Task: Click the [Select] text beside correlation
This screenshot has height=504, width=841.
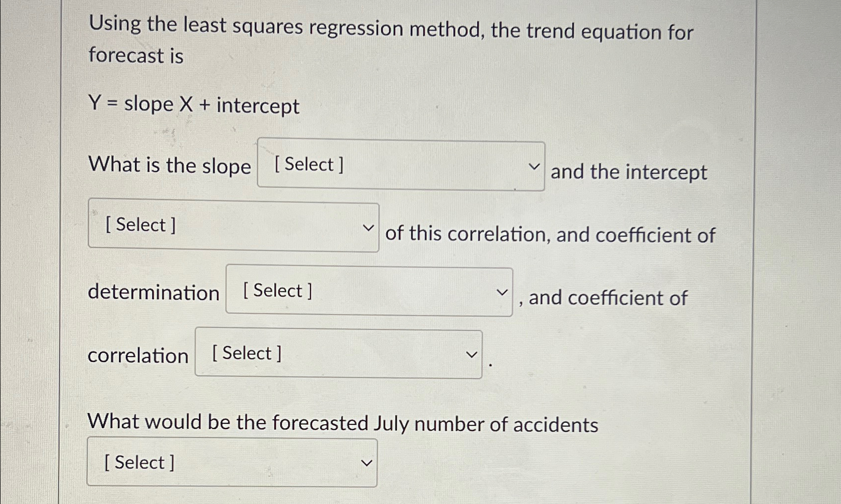Action: [x=246, y=353]
